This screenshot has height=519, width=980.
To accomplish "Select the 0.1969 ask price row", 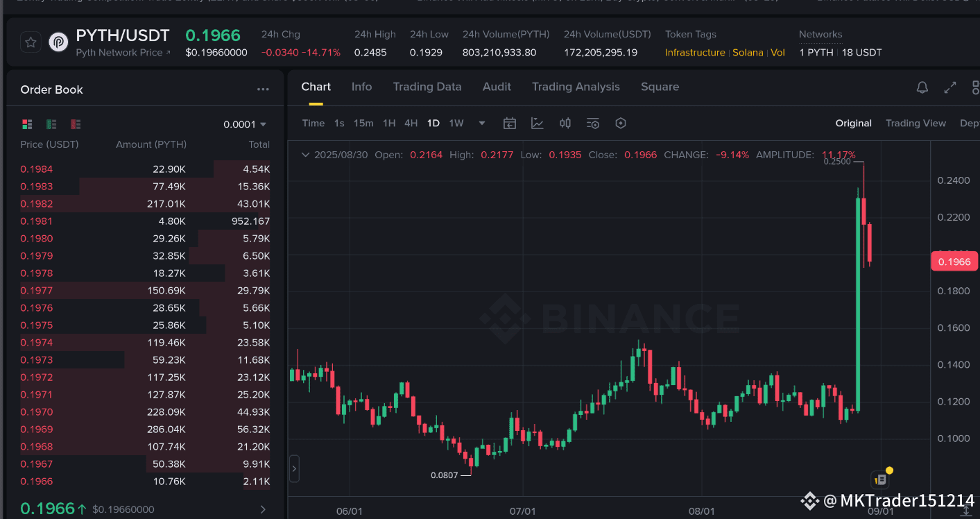I will pyautogui.click(x=145, y=429).
